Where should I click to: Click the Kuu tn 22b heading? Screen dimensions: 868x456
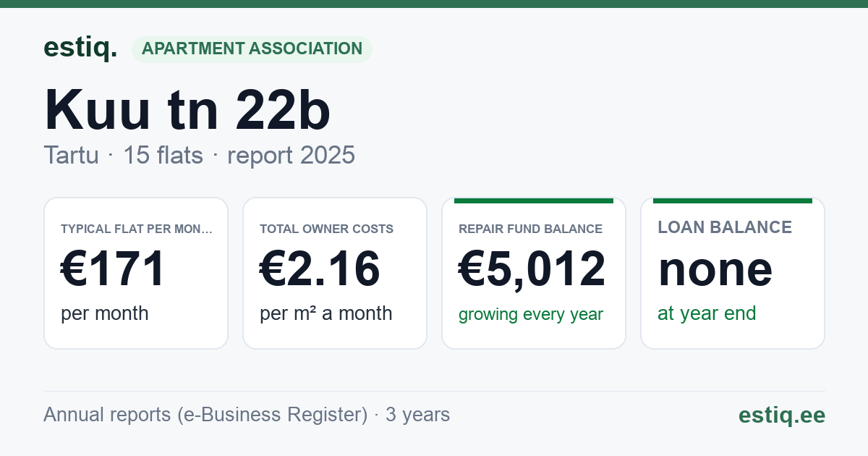click(x=187, y=110)
